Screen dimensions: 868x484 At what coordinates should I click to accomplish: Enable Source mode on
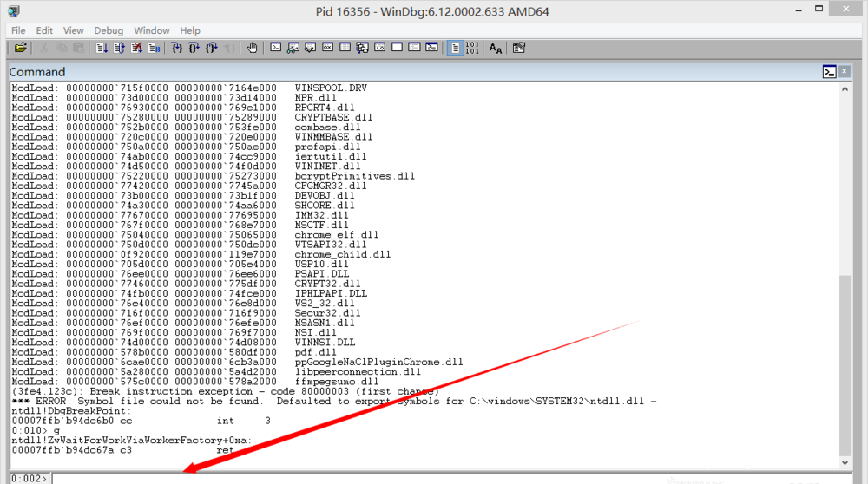[455, 48]
